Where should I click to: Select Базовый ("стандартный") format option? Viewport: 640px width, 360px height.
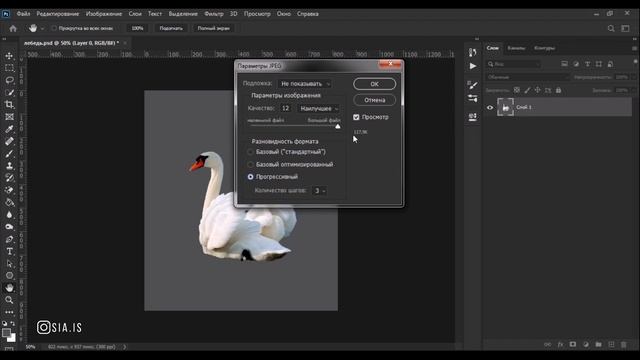pyautogui.click(x=251, y=152)
